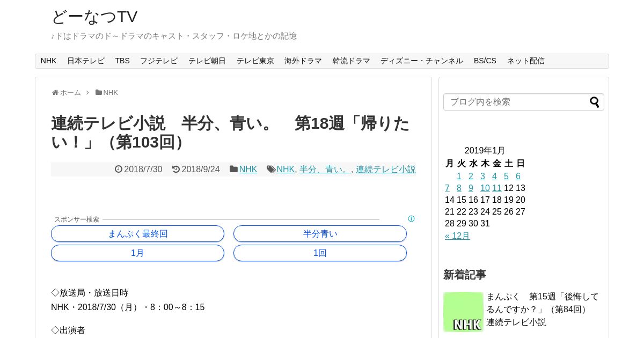Open calendar date 1
Viewport: 644px width, 338px height.
pos(459,177)
